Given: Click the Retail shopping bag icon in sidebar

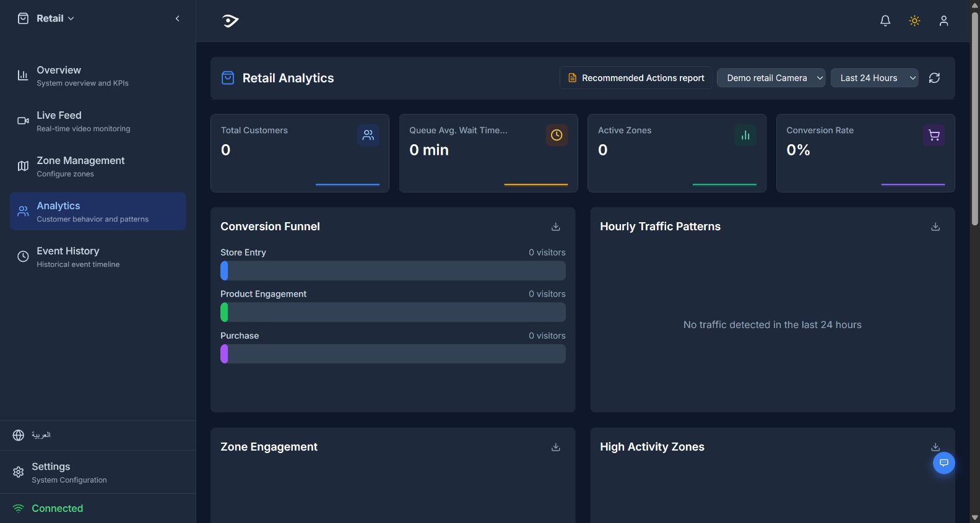Looking at the screenshot, I should click(23, 19).
